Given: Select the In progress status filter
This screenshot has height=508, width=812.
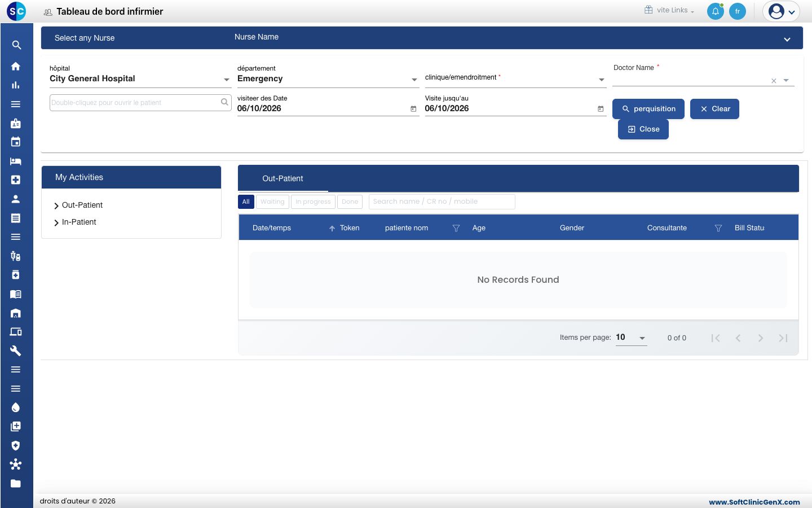Looking at the screenshot, I should tap(313, 202).
